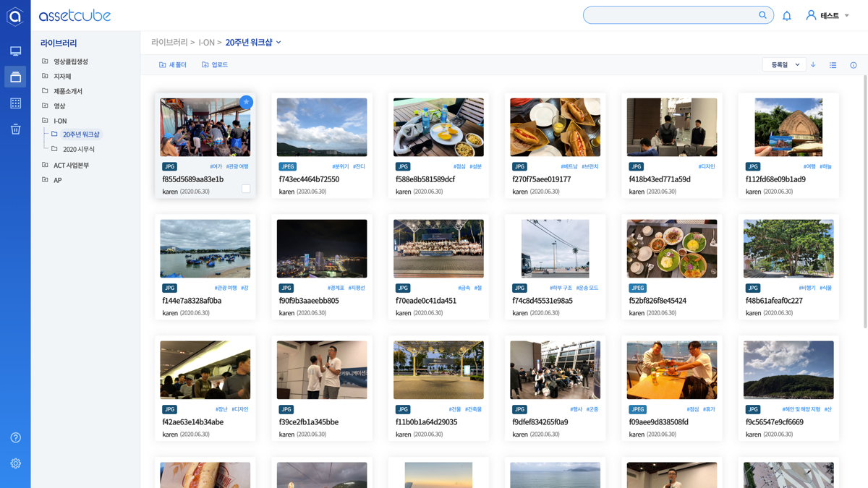Screen dimensions: 868x488
Task: Click folder icon beside ACT 사업본부
Action: tap(45, 165)
